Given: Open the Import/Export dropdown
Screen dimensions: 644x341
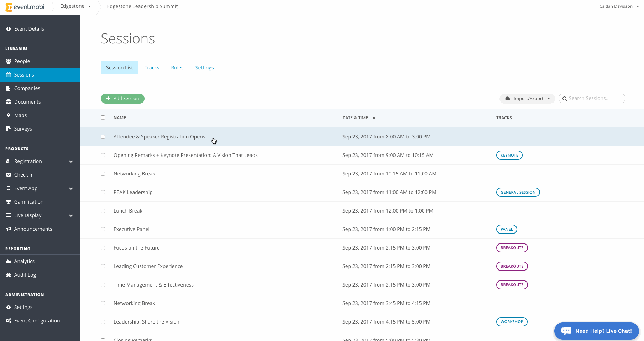Looking at the screenshot, I should coord(527,99).
